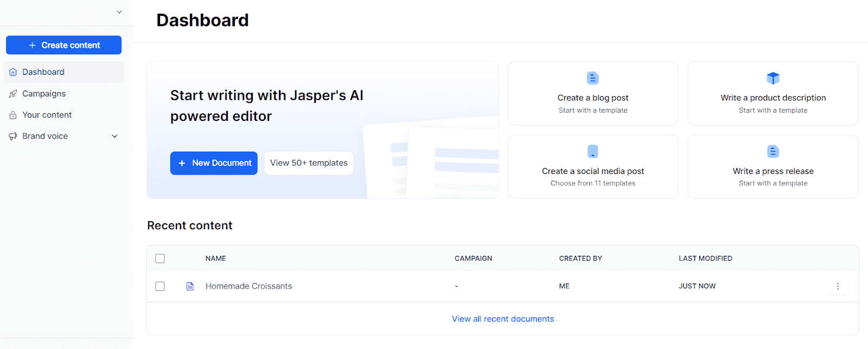
Task: Follow the View all recent documents link
Action: pos(503,319)
